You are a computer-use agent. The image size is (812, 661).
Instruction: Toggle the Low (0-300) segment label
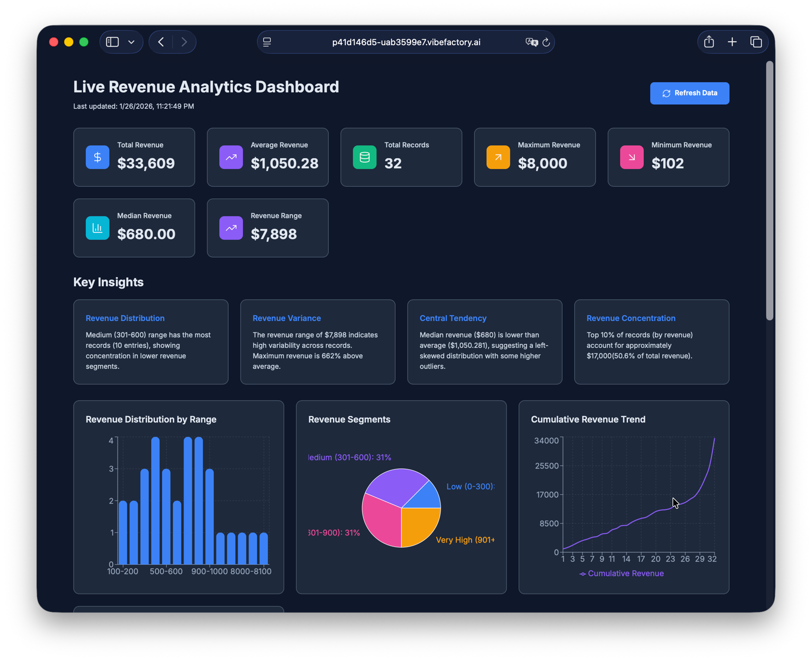pos(470,486)
